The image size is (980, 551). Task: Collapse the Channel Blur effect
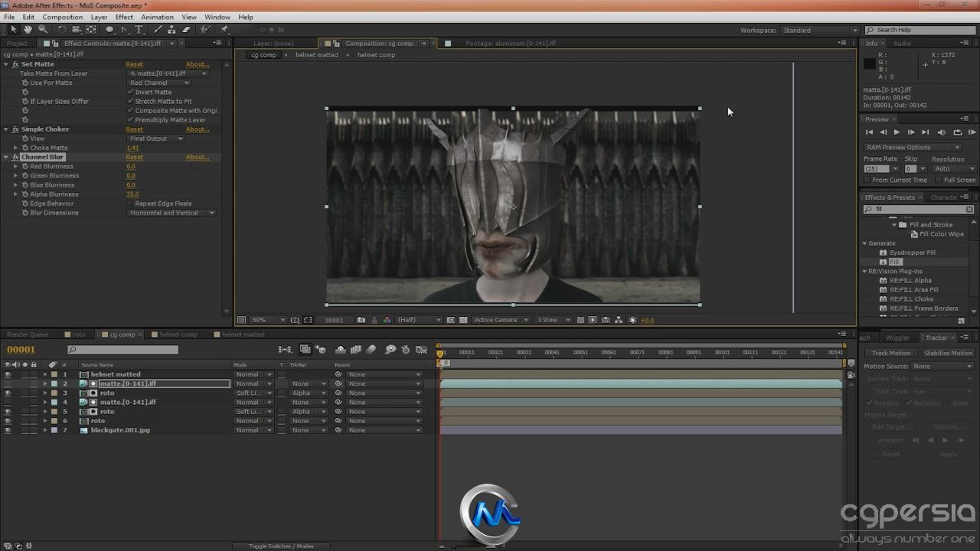[x=6, y=157]
